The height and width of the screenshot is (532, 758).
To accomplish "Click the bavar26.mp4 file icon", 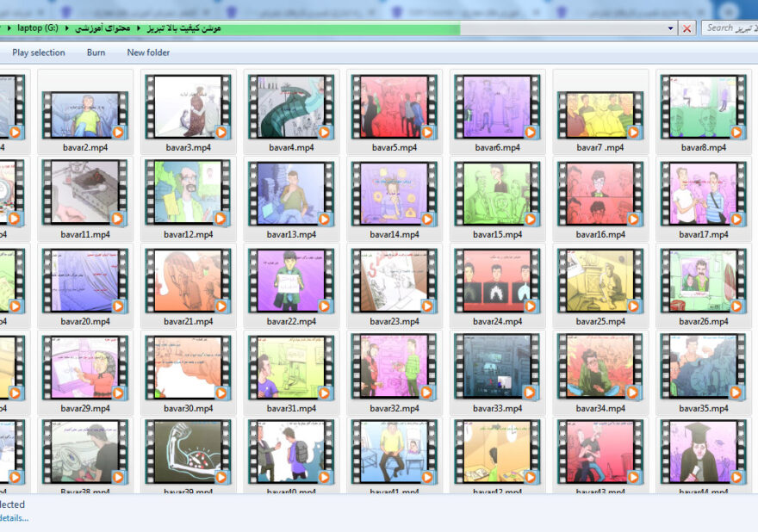I will coord(704,281).
